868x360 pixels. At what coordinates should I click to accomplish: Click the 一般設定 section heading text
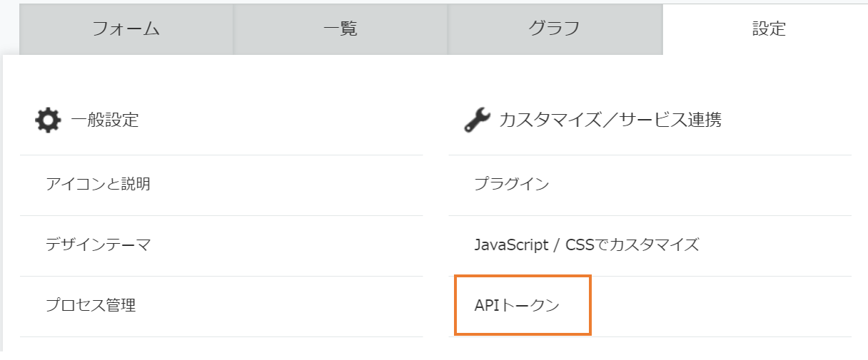[x=105, y=120]
